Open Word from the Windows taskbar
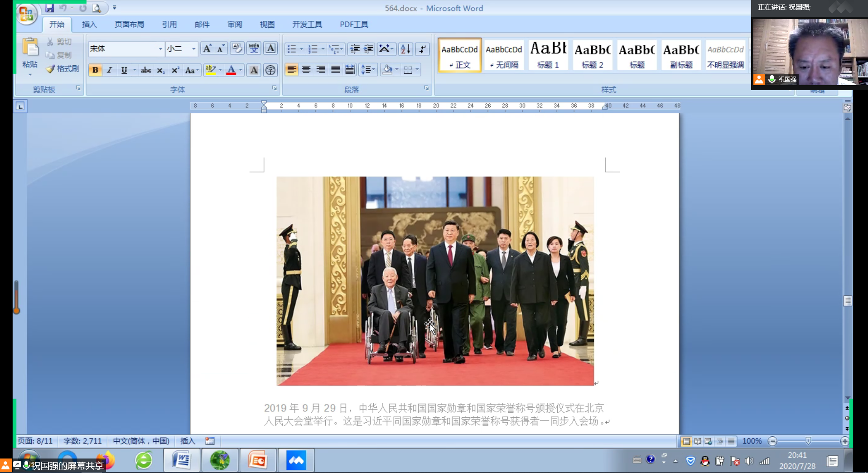The height and width of the screenshot is (473, 868). pos(182,461)
